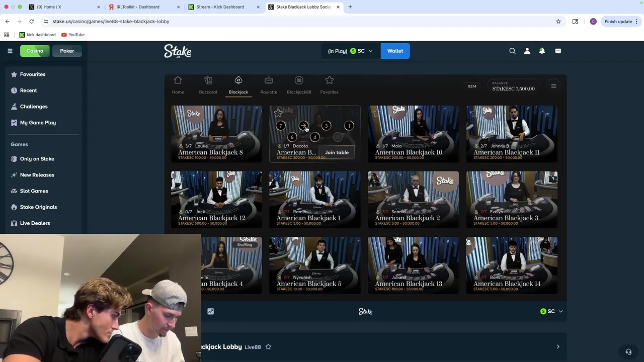Select the Blackjack lobby tab

pyautogui.click(x=238, y=85)
